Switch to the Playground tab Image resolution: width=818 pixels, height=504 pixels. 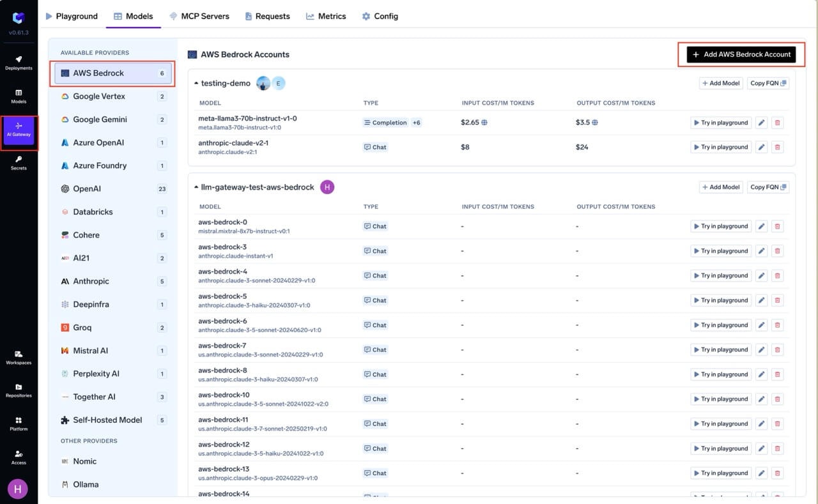[x=72, y=16]
